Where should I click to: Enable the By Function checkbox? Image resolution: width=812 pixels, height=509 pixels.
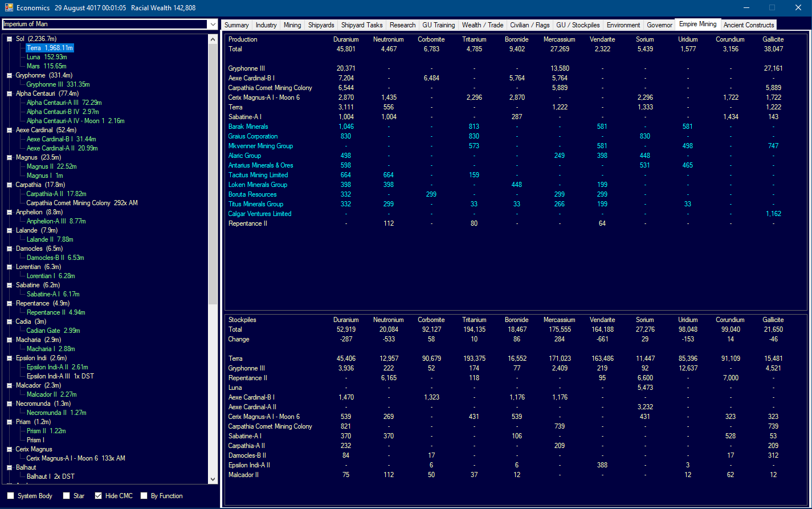click(144, 496)
